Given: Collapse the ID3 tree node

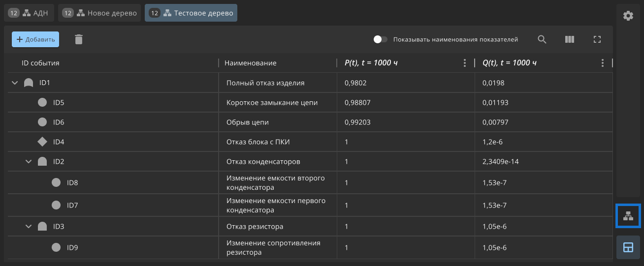Looking at the screenshot, I should tap(29, 226).
